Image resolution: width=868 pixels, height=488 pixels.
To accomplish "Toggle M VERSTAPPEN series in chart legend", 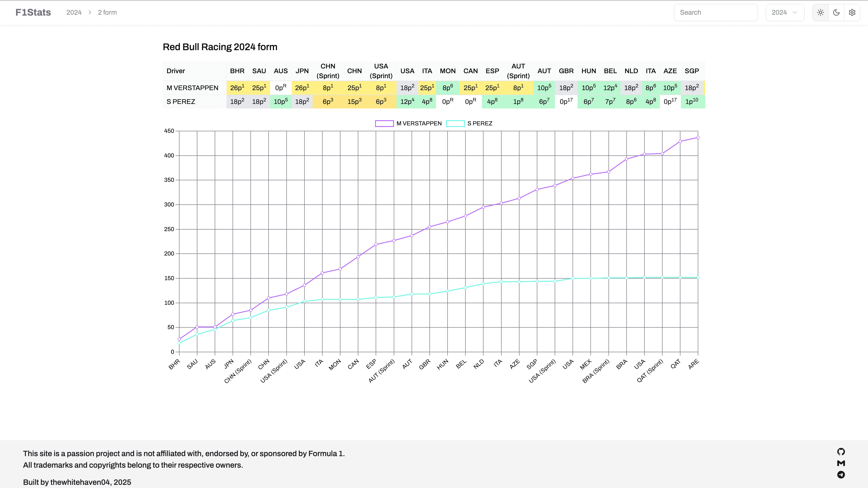I will point(419,123).
